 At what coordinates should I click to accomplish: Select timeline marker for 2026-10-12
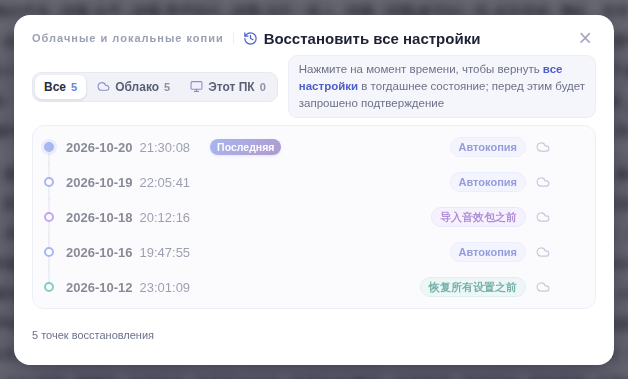49,287
